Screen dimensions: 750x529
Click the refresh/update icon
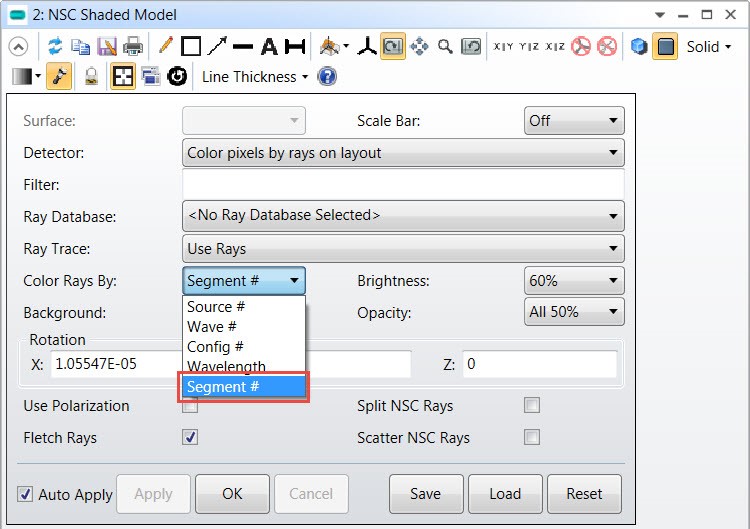tap(55, 46)
